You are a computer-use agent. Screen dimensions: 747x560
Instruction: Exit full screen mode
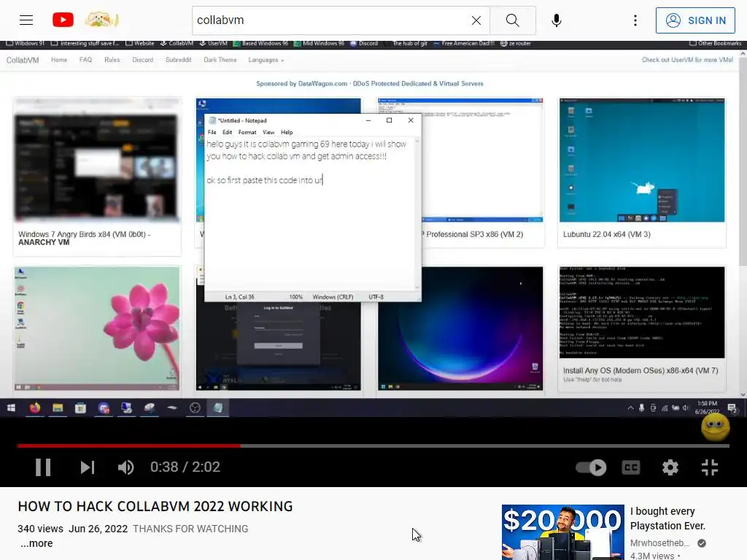coord(709,467)
